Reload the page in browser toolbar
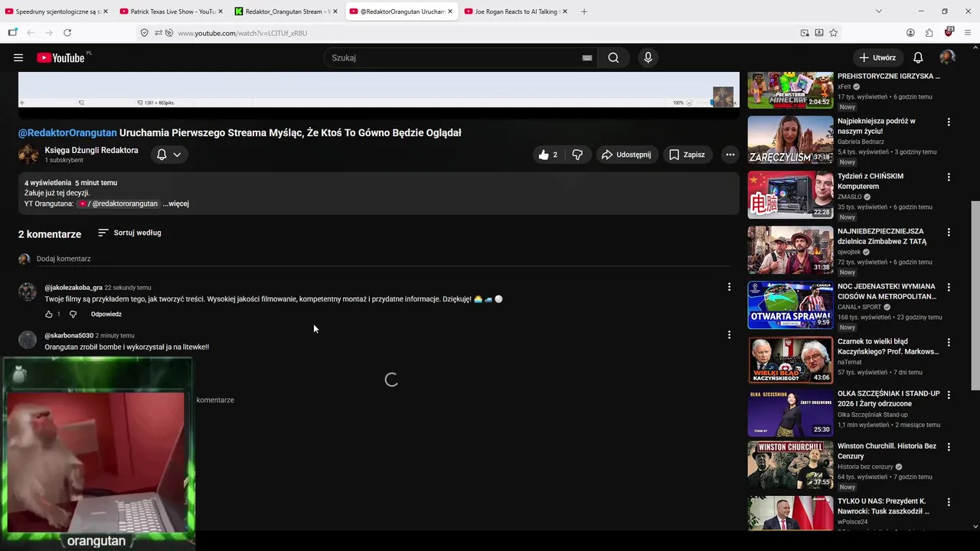The width and height of the screenshot is (980, 551). [67, 33]
